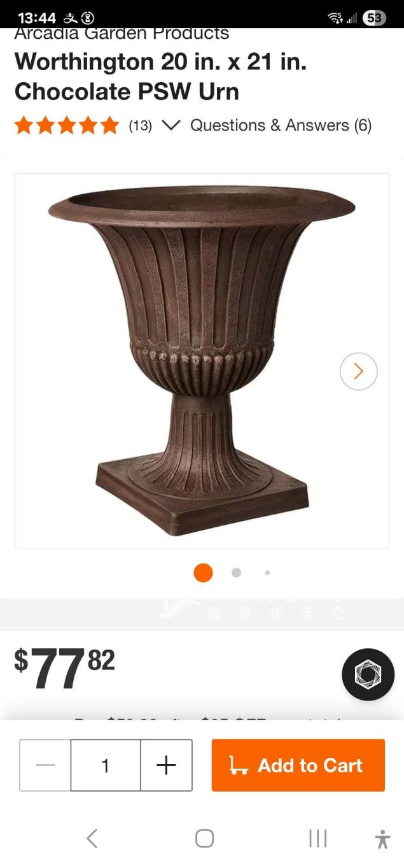Click the Add to Cart button
404x868 pixels.
tap(298, 765)
